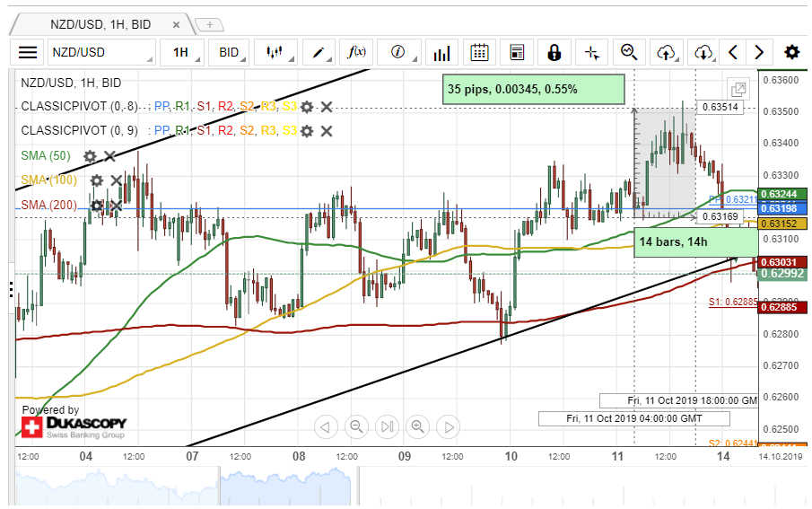Add a new chart tab with plus
This screenshot has width=812, height=509.
pos(209,24)
